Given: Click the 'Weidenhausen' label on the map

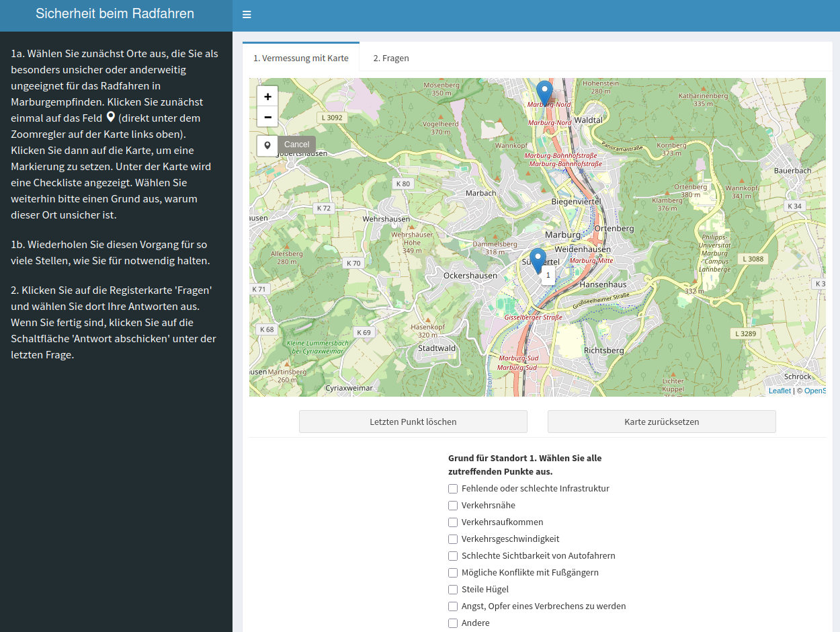Looking at the screenshot, I should point(583,249).
